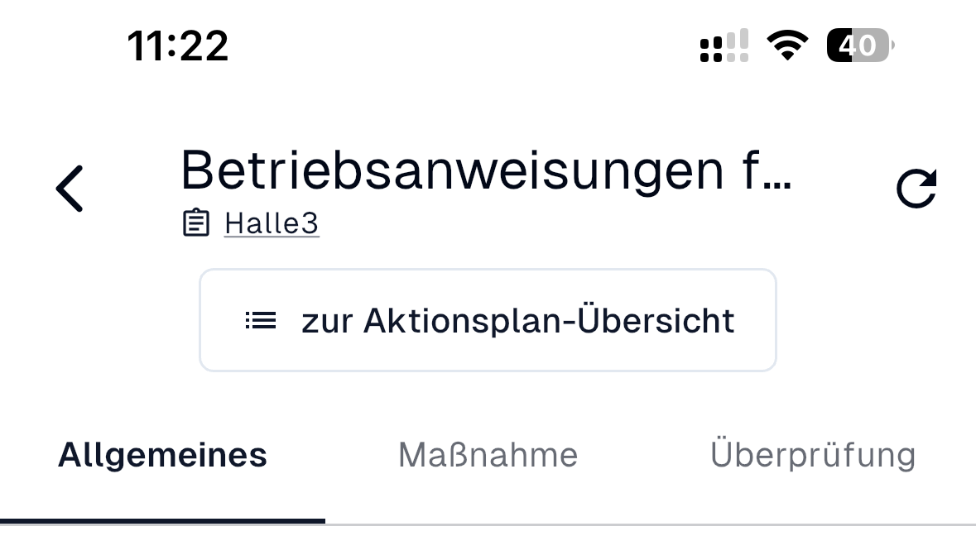976x560 pixels.
Task: Tap the Betriebsanweisungen header title
Action: (485, 170)
